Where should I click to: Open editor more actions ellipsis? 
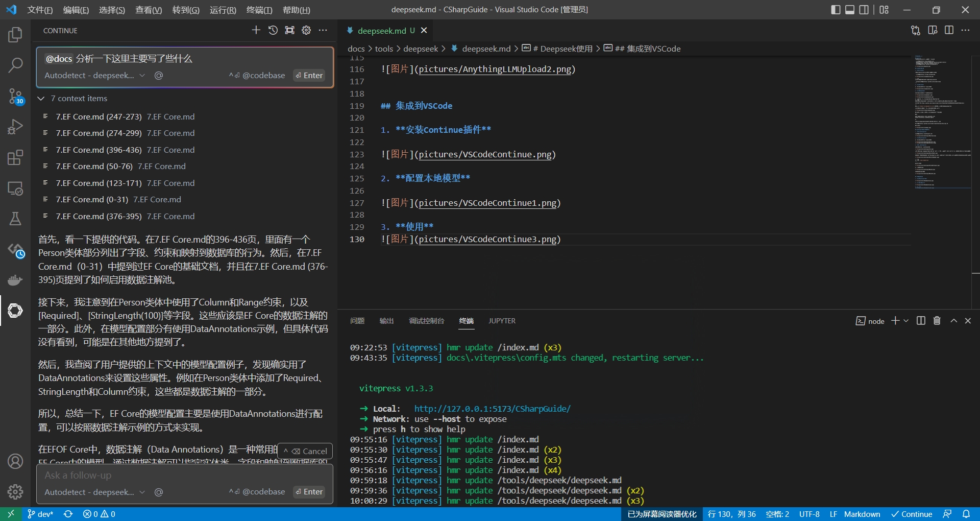coord(965,30)
